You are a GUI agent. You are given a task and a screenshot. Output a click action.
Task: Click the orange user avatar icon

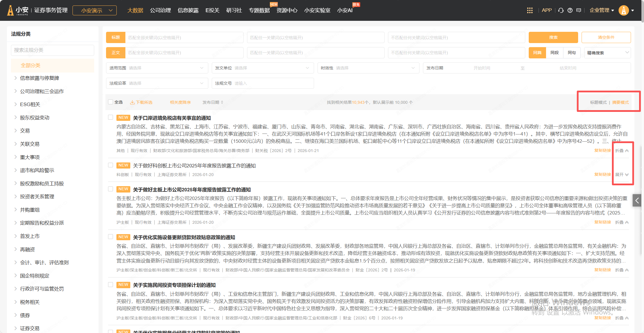click(623, 10)
